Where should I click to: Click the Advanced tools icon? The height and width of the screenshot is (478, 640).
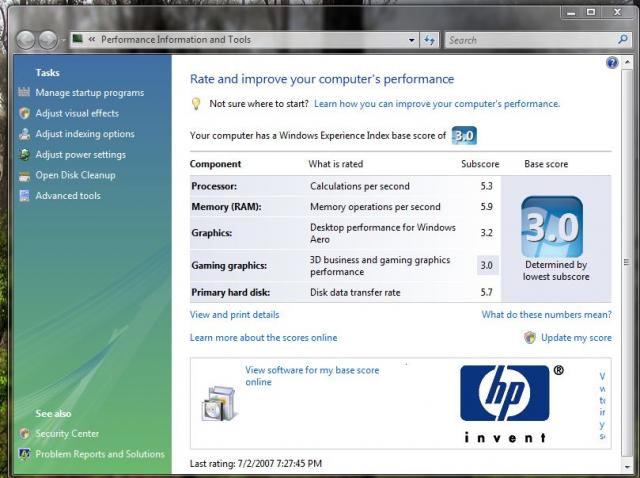tap(24, 196)
